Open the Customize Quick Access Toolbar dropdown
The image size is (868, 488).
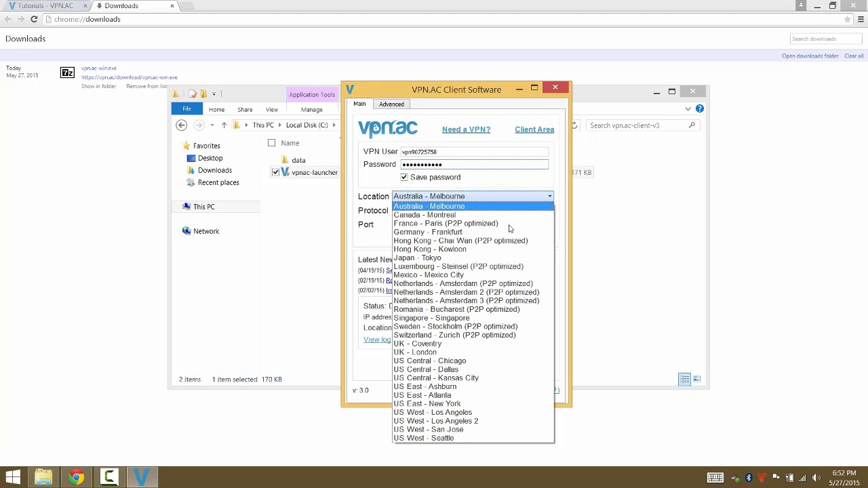[x=214, y=94]
